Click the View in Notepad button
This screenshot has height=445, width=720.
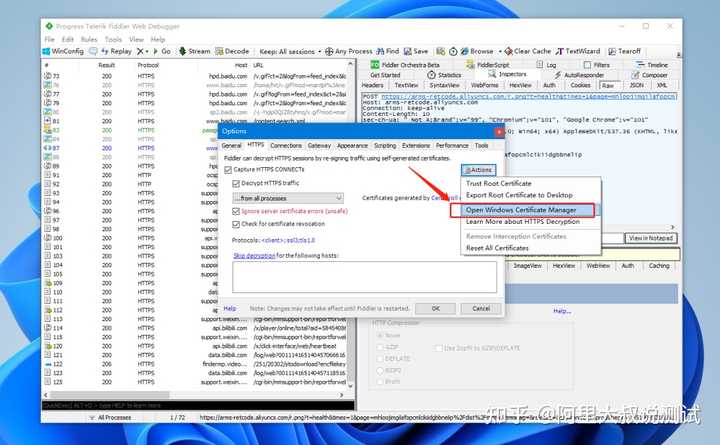click(651, 238)
